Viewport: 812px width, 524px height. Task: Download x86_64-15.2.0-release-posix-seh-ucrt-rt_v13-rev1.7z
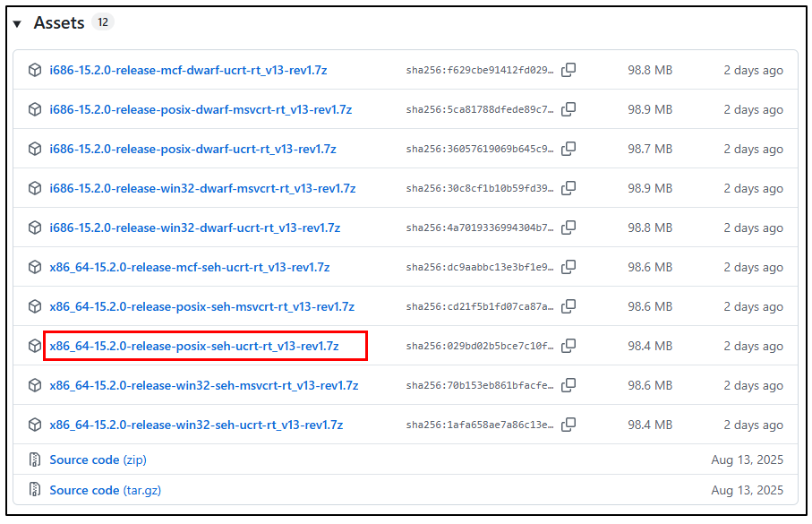point(194,346)
